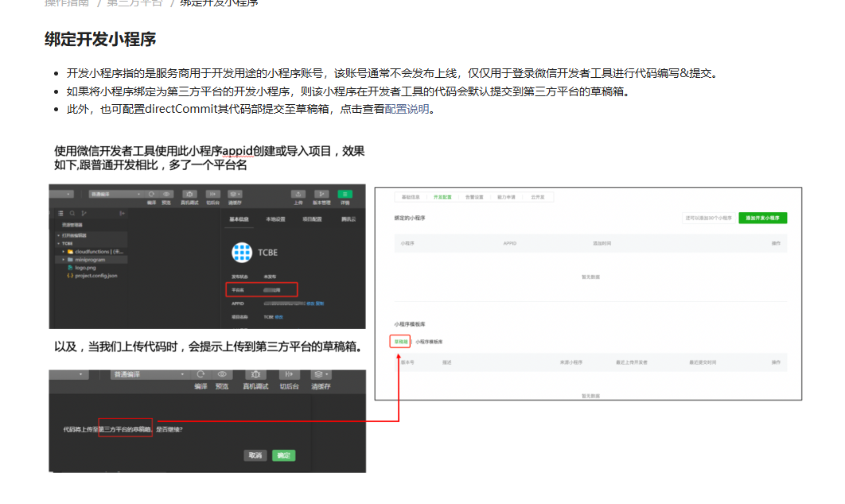The image size is (845, 504).
Task: Open the 版本管理 branch icon in the IDE toolbar
Action: (321, 194)
